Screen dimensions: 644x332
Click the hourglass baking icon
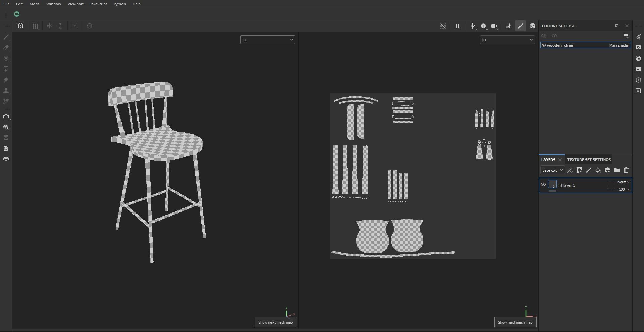click(x=6, y=138)
